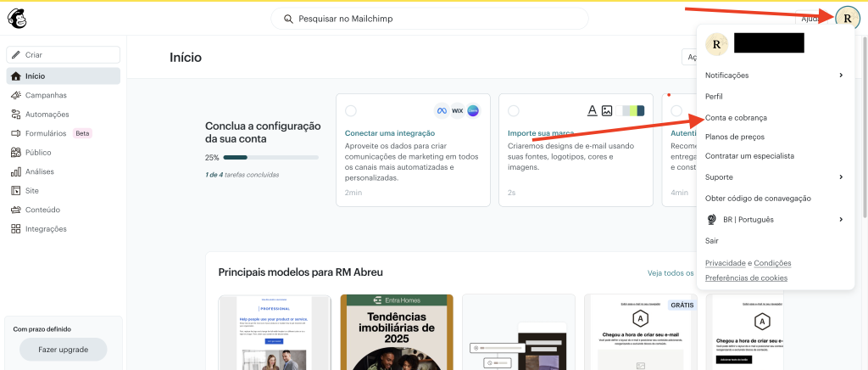
Task: Click Conectar uma integração heading link
Action: (390, 133)
